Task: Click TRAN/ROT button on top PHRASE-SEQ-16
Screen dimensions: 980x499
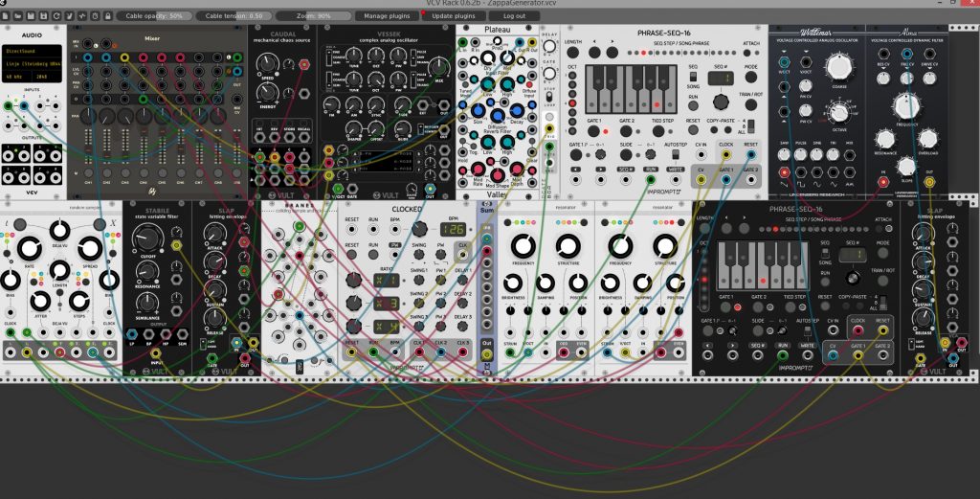Action: pos(750,106)
